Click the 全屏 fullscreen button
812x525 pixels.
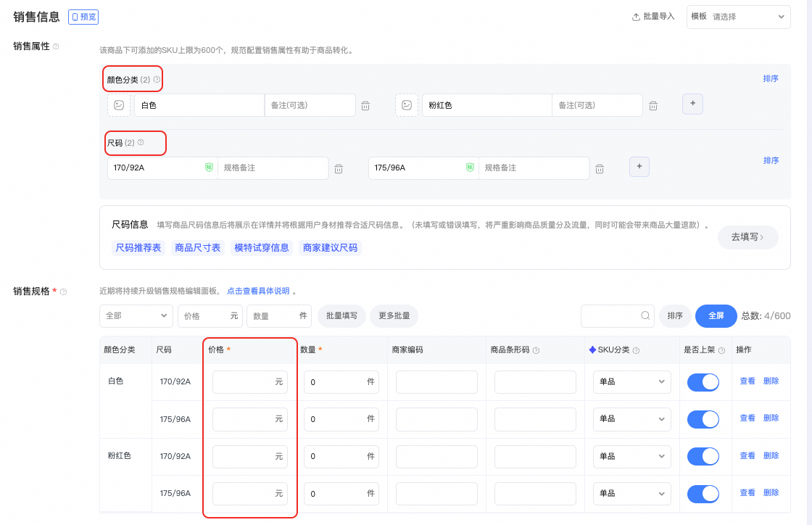(716, 316)
